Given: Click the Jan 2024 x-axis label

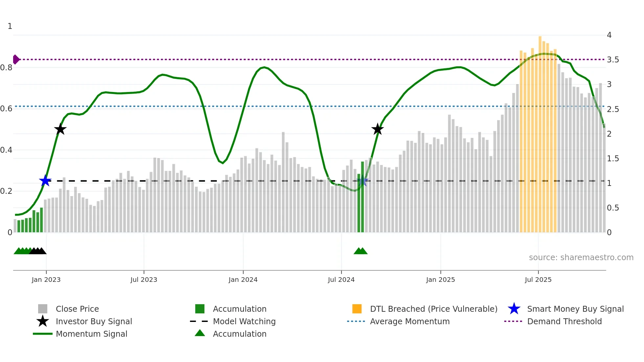Looking at the screenshot, I should (x=243, y=280).
